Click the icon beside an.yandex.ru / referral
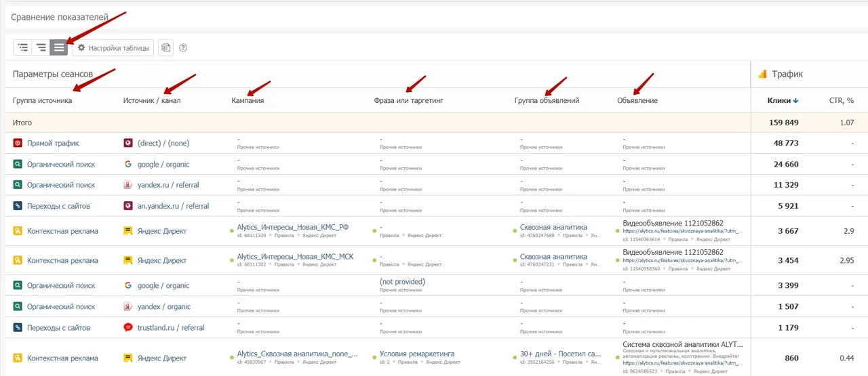Viewport: 868px width, 376px height. (127, 205)
